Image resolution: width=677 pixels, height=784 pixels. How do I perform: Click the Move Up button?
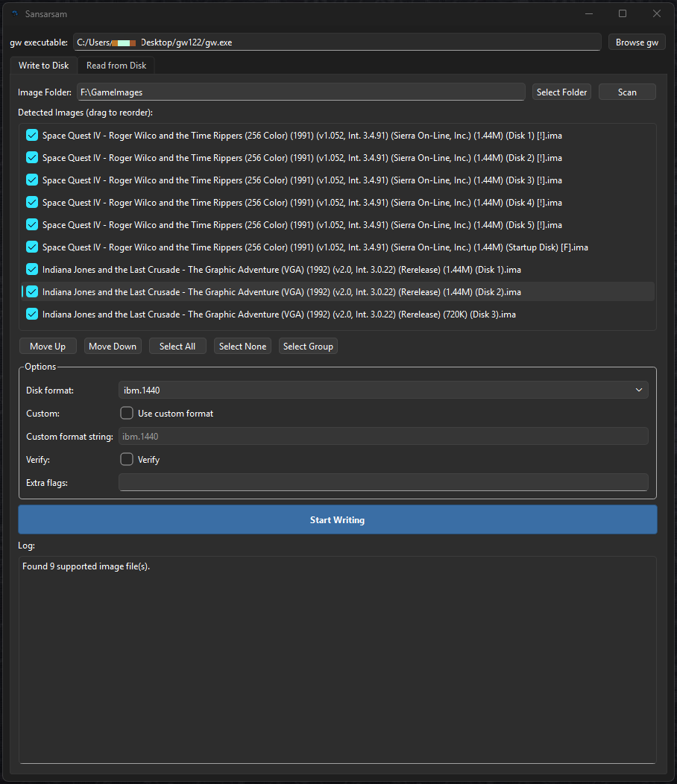(48, 346)
